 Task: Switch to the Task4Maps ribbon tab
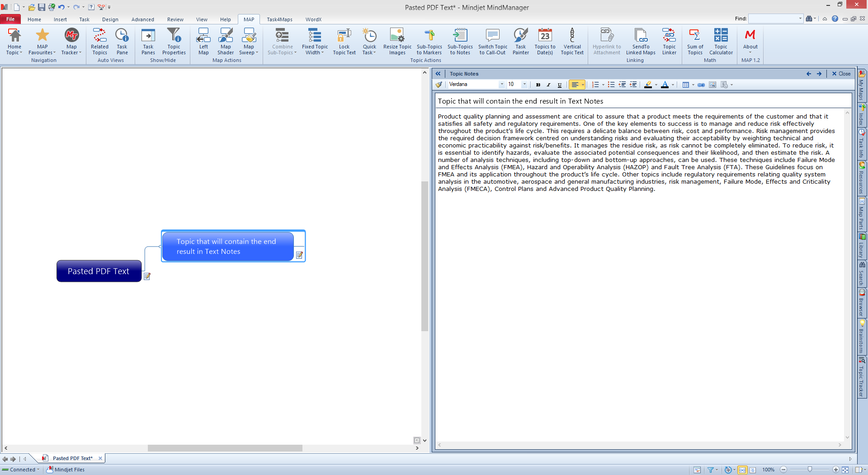(279, 19)
